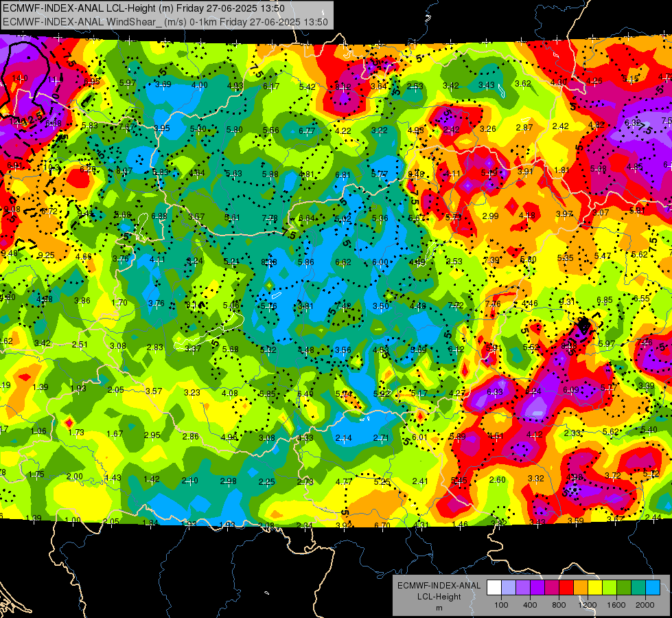Screen dimensions: 672x618
Task: Click the WindShear 0-1km title line in the header
Action: tap(165, 22)
